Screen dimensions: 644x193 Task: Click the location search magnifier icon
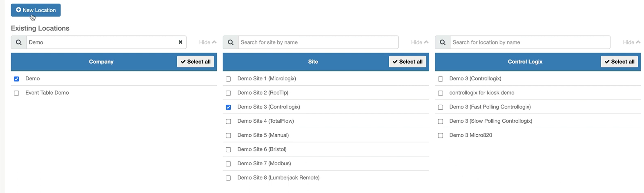pos(443,42)
